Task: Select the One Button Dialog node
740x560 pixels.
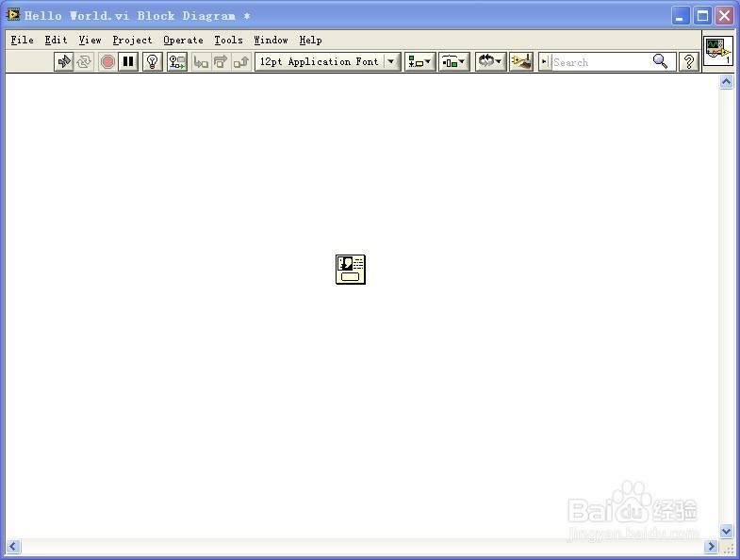Action: point(351,270)
